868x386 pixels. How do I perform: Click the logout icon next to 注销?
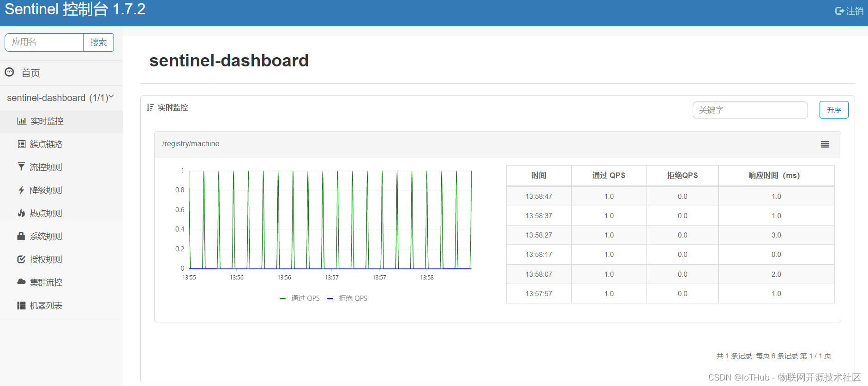coord(839,11)
